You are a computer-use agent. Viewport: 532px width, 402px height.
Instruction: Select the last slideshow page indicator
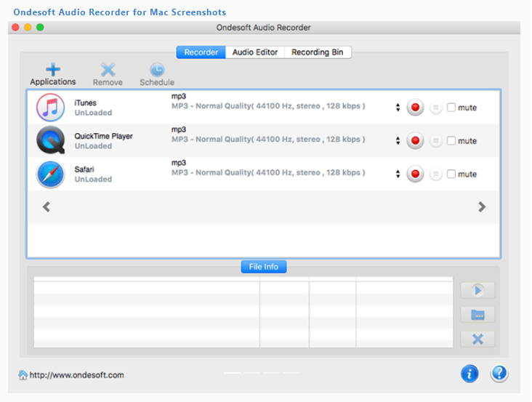pyautogui.click(x=291, y=373)
